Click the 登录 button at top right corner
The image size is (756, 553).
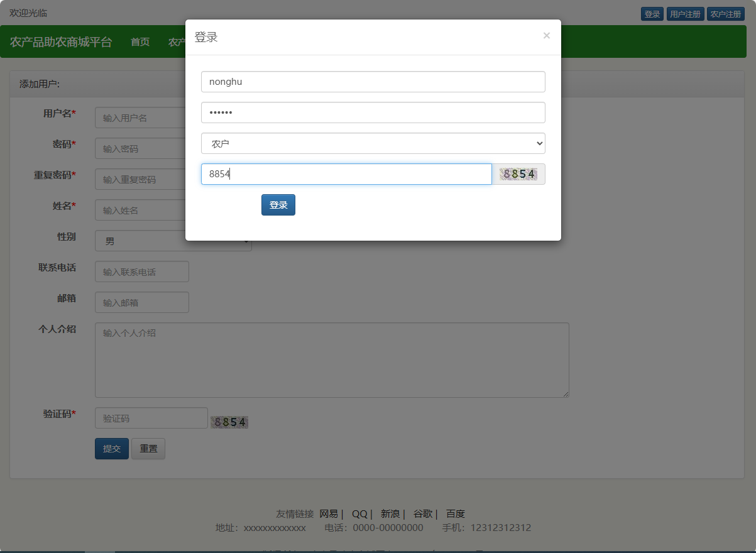click(x=652, y=13)
